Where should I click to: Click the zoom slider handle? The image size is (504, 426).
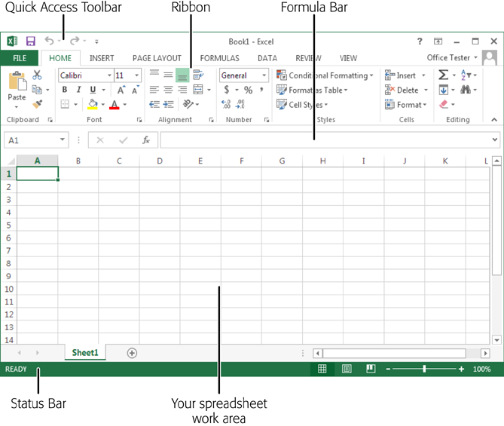pyautogui.click(x=424, y=369)
